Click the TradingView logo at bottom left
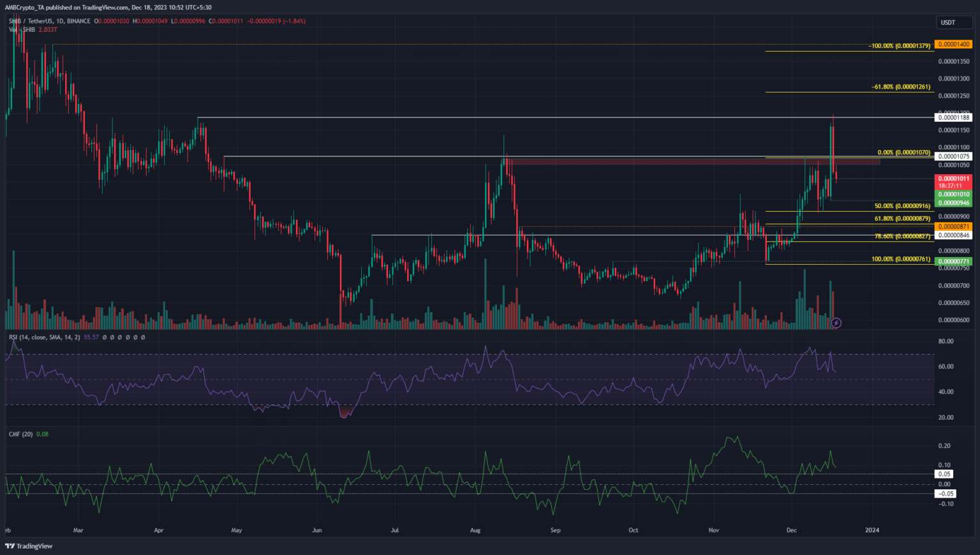The height and width of the screenshot is (555, 980). point(29,546)
